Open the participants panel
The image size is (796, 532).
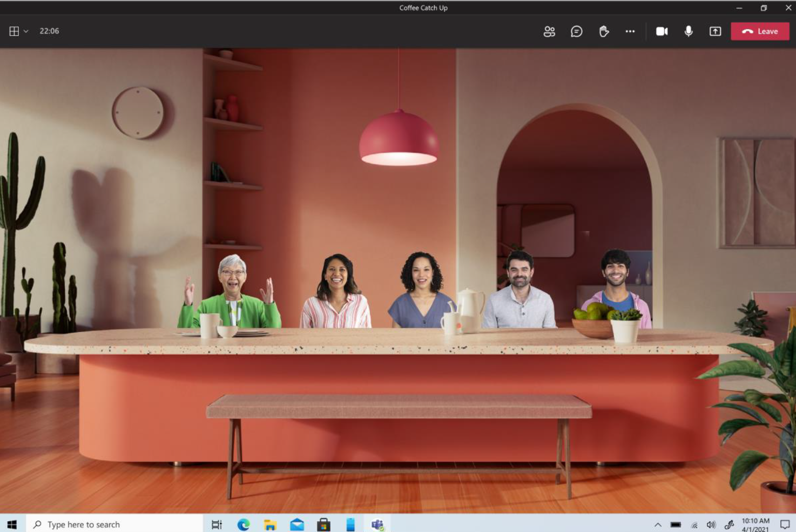click(x=549, y=31)
